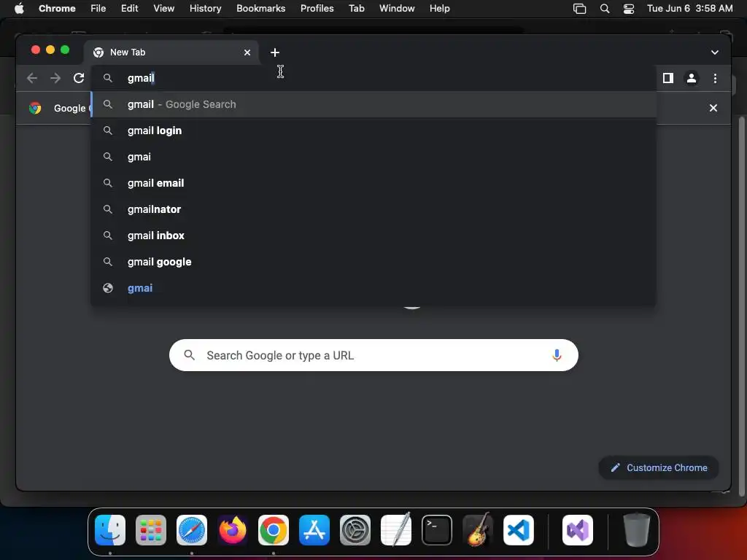The width and height of the screenshot is (747, 560).
Task: Open the File menu
Action: [98, 8]
